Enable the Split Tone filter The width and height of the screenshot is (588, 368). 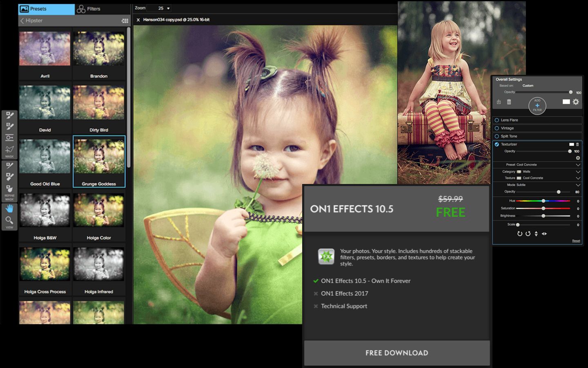click(x=497, y=136)
